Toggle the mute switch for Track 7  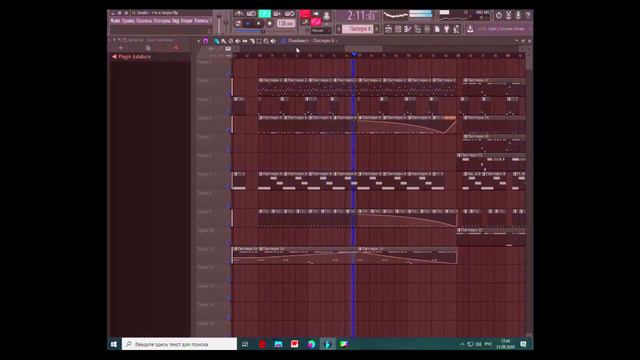(x=229, y=187)
